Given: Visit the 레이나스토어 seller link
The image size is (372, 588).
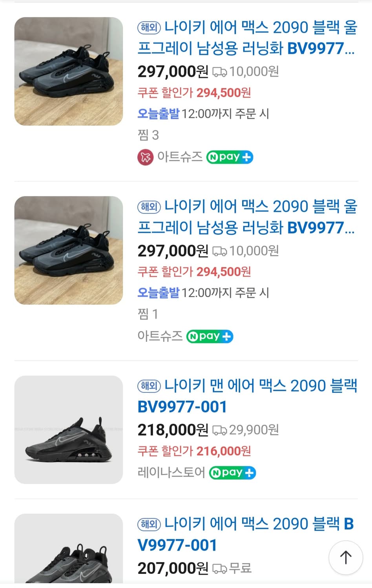Looking at the screenshot, I should [171, 472].
